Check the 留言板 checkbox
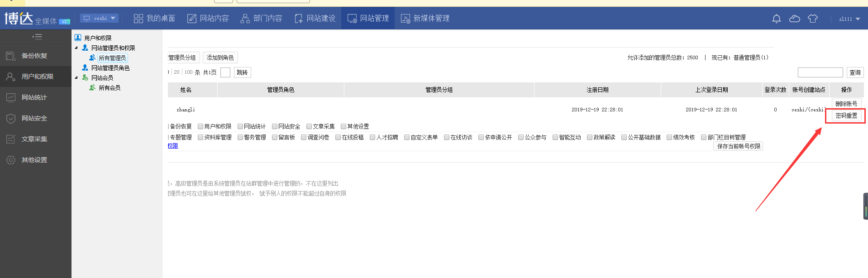Screen dimensions: 868x278 275,137
